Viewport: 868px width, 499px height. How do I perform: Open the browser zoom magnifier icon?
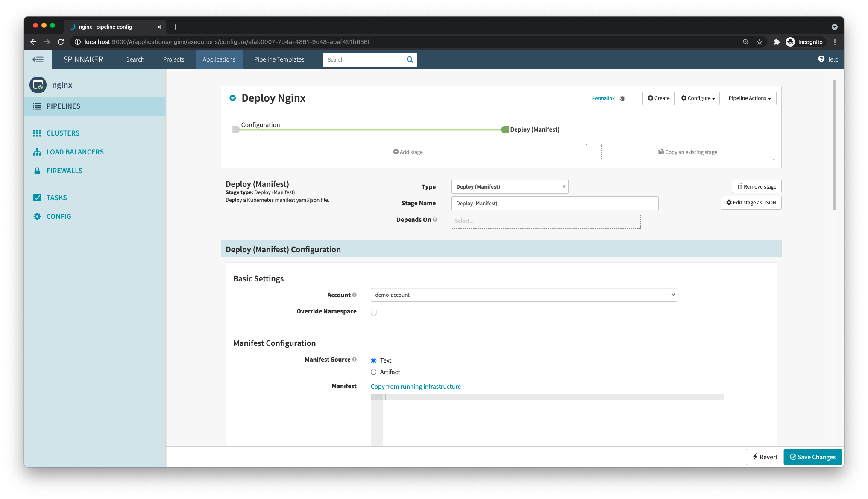pyautogui.click(x=745, y=42)
